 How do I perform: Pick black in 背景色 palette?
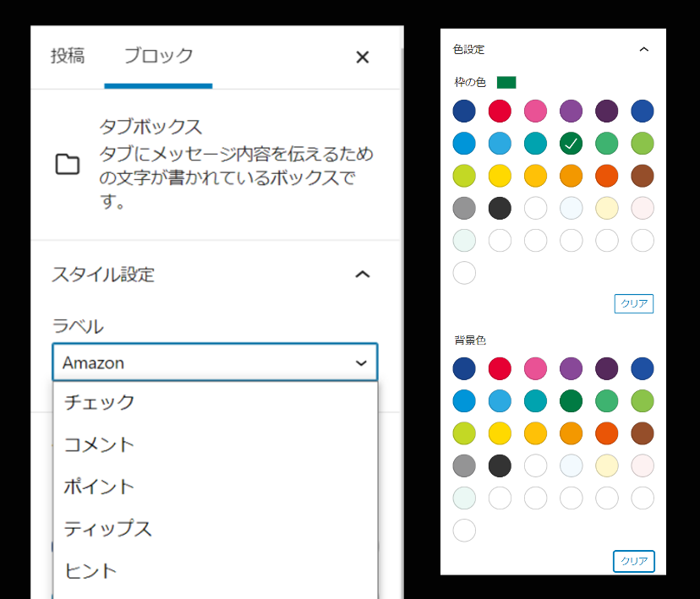(x=500, y=466)
